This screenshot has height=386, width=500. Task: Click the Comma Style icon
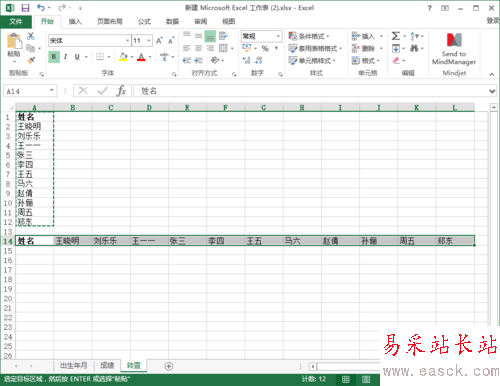pyautogui.click(x=276, y=48)
